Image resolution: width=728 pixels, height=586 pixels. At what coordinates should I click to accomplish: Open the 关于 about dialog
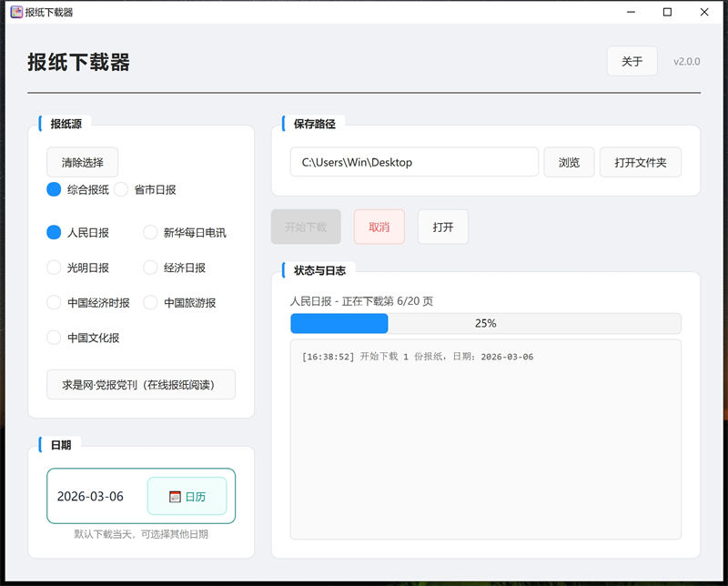tap(632, 61)
